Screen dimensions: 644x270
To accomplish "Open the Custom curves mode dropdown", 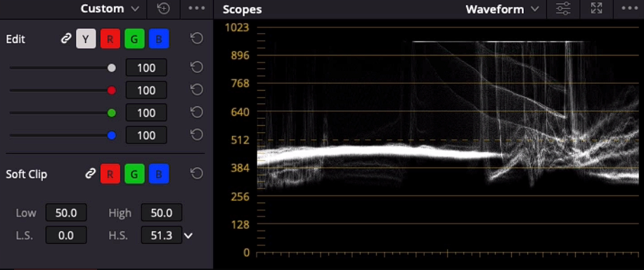I will pyautogui.click(x=110, y=8).
